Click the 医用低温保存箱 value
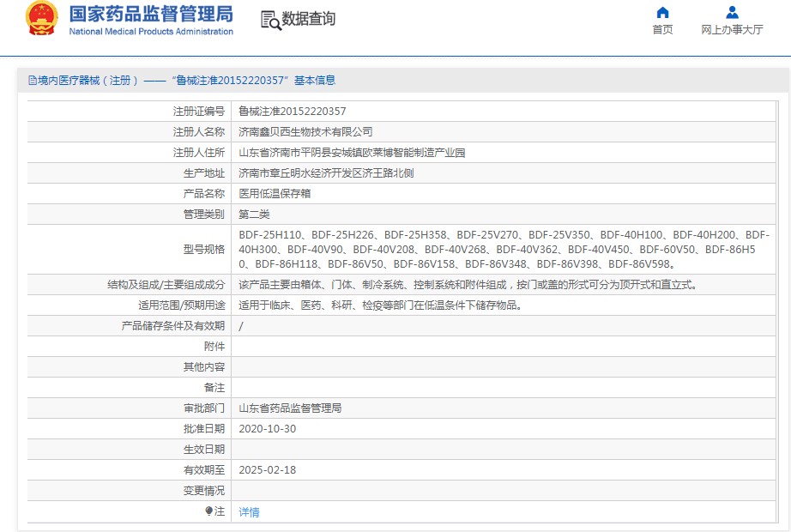 click(x=275, y=193)
